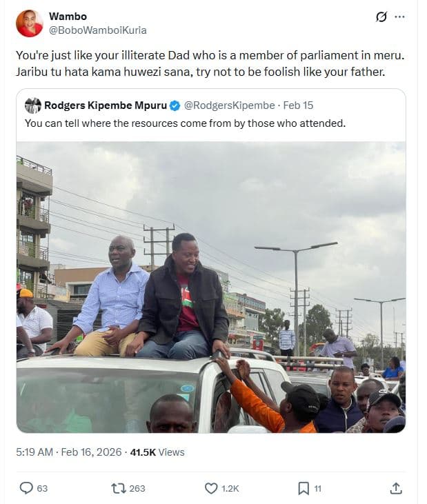Click the quoted tweet text about resources
Screen dimensions: 427x504
[x=185, y=123]
